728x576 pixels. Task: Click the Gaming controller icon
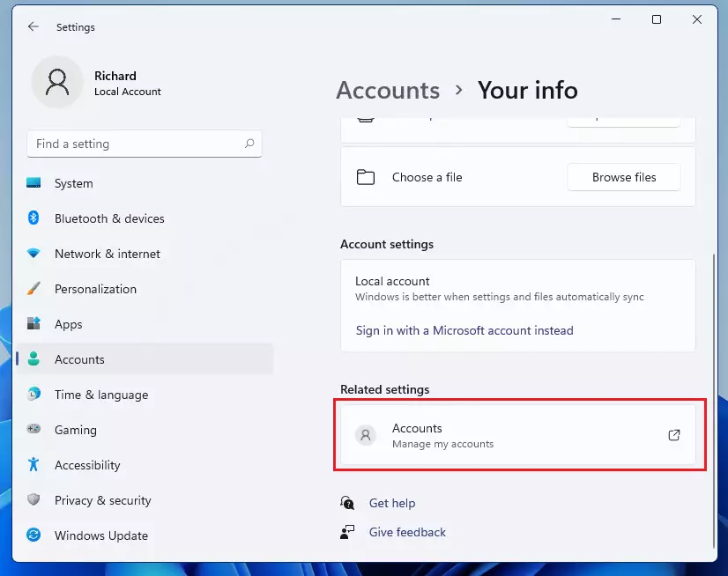tap(33, 429)
